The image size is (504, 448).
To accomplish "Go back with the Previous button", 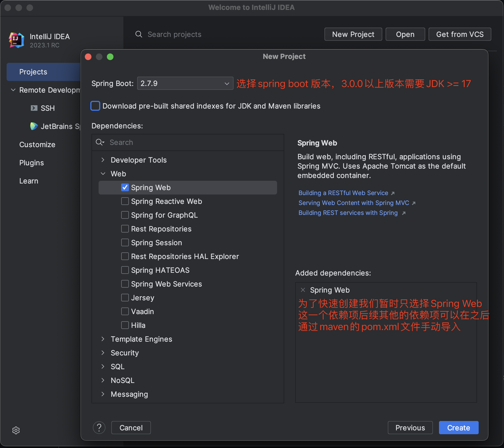I will pos(410,428).
